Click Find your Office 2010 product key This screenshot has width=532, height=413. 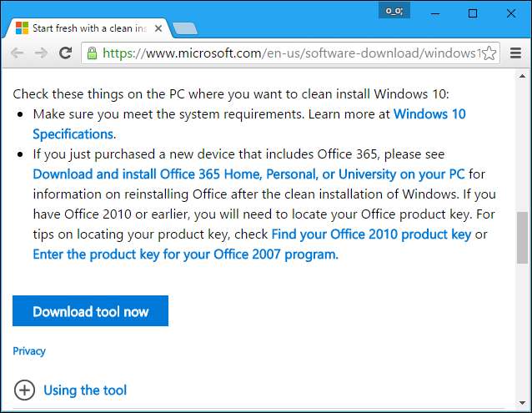coord(371,234)
